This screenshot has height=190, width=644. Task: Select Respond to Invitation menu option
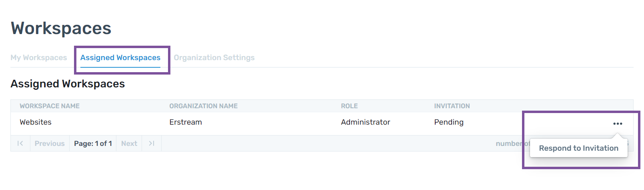[x=578, y=148]
